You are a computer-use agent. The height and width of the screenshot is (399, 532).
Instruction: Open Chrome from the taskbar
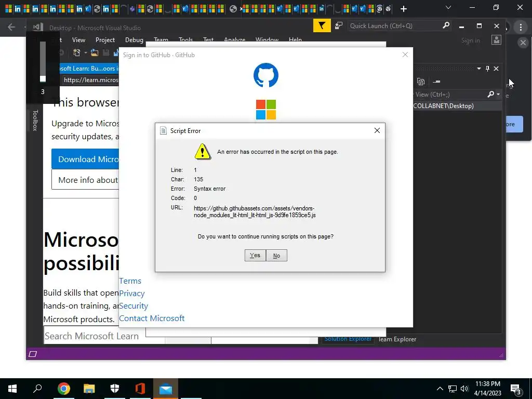(x=64, y=389)
